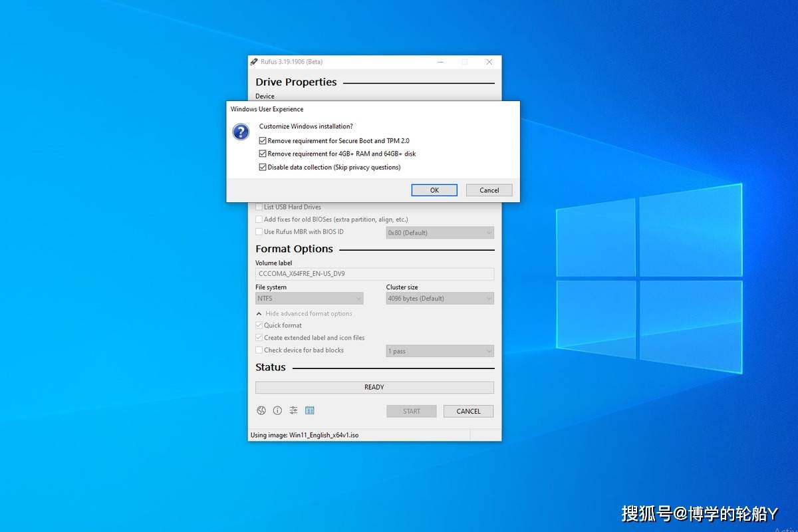This screenshot has height=532, width=798.
Task: Show the Rufus log icon
Action: [x=309, y=411]
